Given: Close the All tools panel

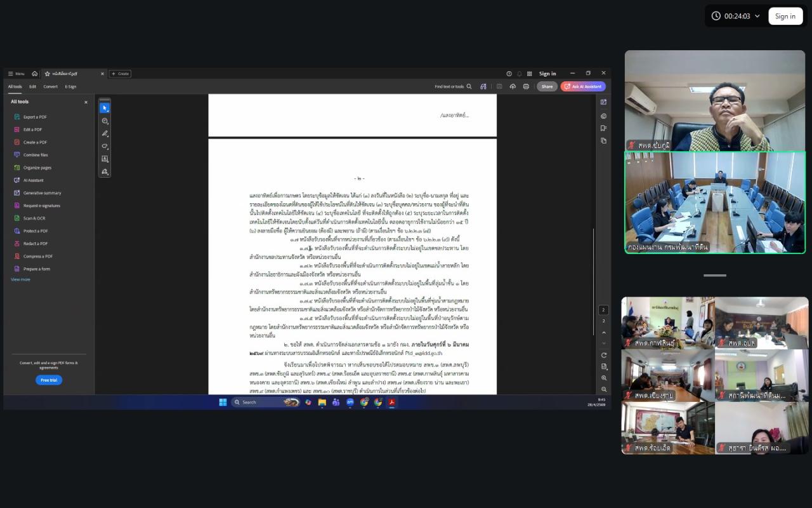Looking at the screenshot, I should 86,102.
